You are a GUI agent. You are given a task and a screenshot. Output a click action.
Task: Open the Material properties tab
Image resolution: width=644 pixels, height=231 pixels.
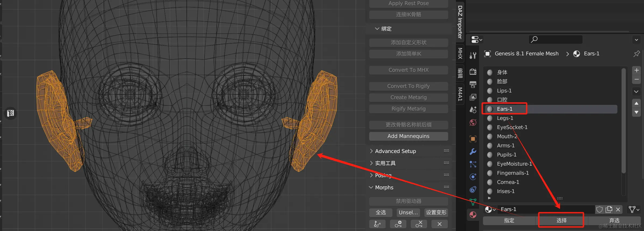pyautogui.click(x=473, y=215)
